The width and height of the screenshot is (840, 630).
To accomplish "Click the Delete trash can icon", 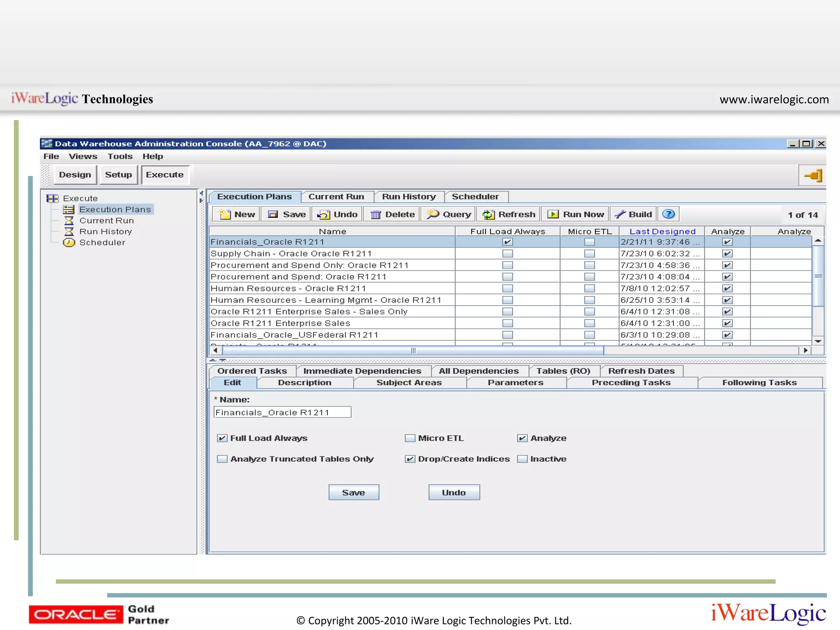I will click(376, 215).
